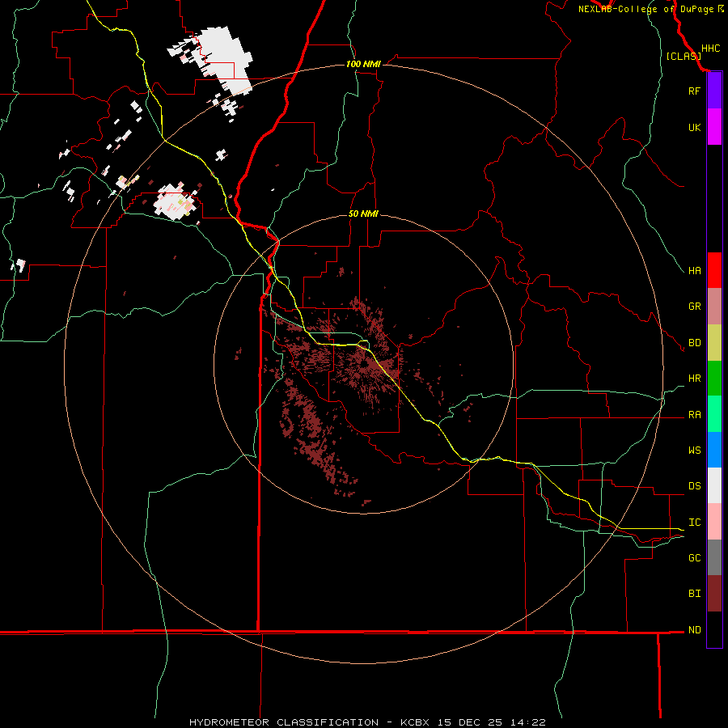Click the mint green RA swatch
The width and height of the screenshot is (728, 728).
point(714,414)
